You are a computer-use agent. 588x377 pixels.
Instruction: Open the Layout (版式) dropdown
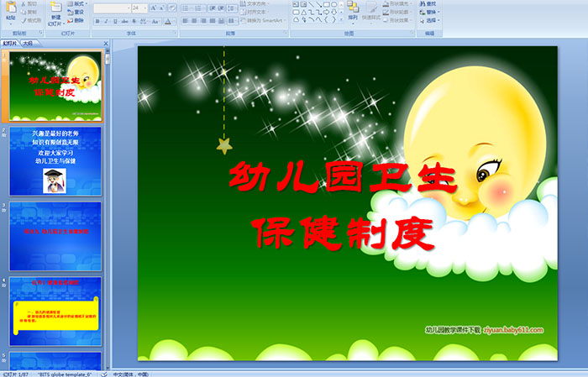(77, 3)
